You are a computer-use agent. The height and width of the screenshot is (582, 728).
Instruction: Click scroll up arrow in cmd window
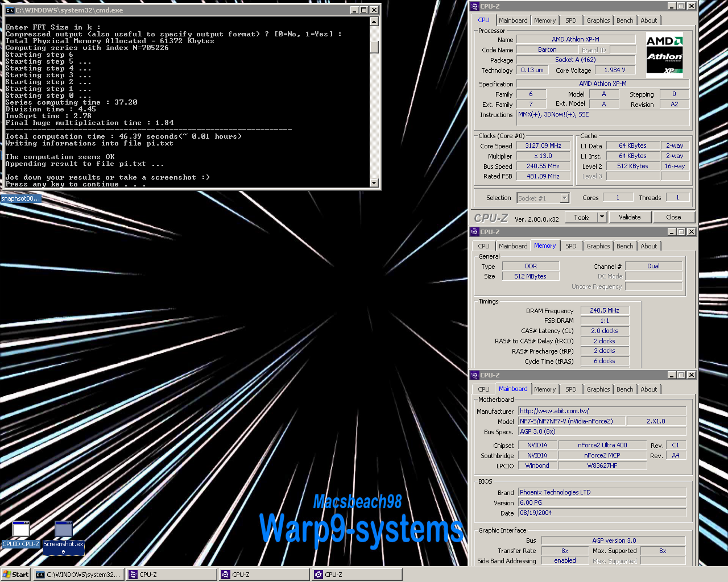click(374, 21)
